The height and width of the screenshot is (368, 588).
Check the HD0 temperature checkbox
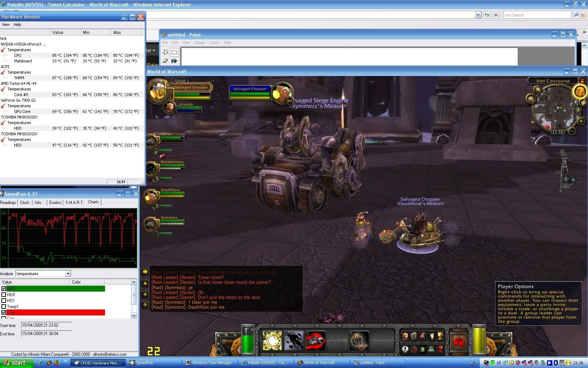(3, 294)
